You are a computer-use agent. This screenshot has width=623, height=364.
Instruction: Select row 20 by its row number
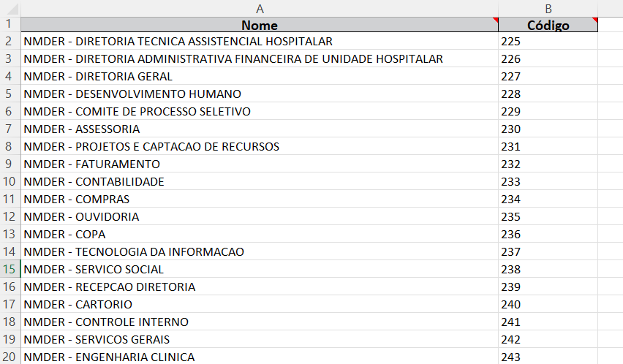[9, 357]
